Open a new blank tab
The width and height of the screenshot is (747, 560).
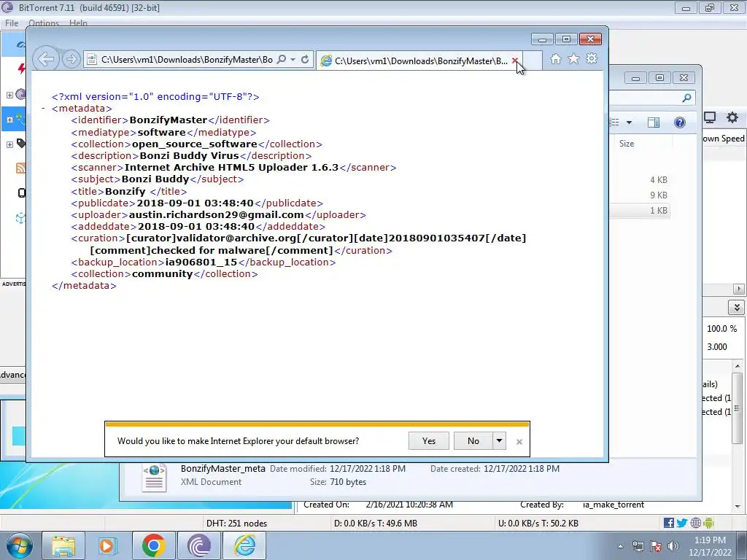pos(532,61)
